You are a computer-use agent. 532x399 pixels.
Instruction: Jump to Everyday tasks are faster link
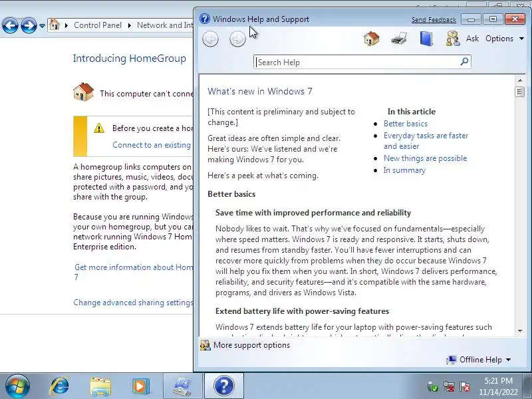pyautogui.click(x=426, y=141)
